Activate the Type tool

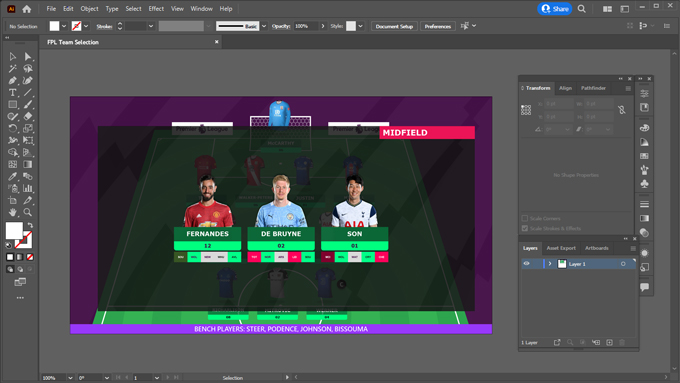click(x=13, y=92)
